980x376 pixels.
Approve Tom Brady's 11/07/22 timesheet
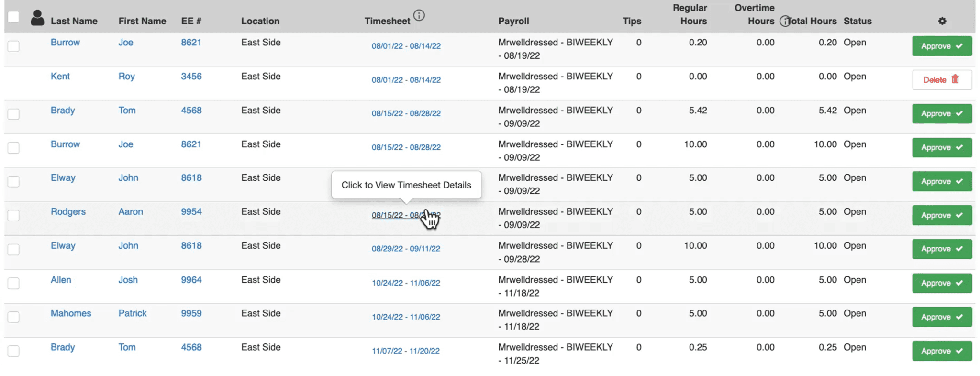(941, 350)
